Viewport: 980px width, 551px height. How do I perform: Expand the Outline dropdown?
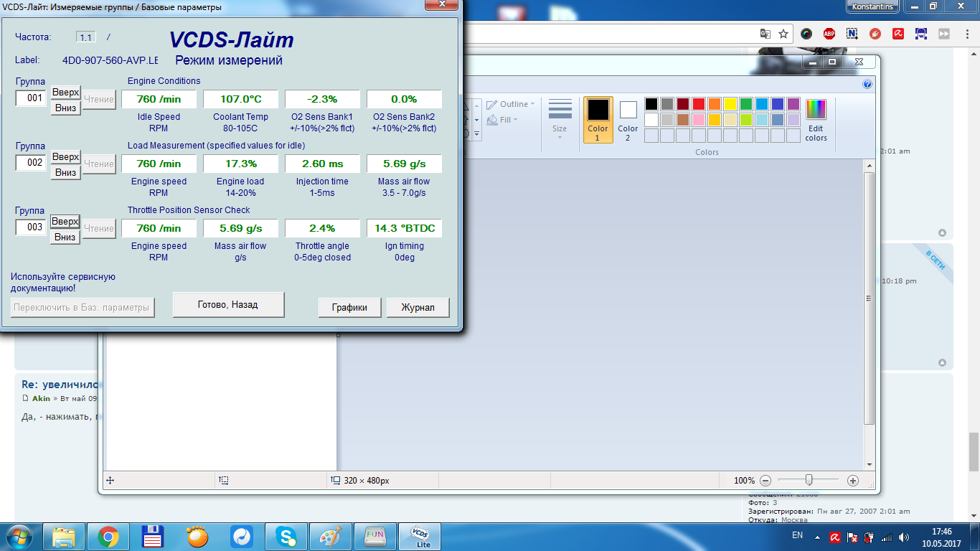511,104
